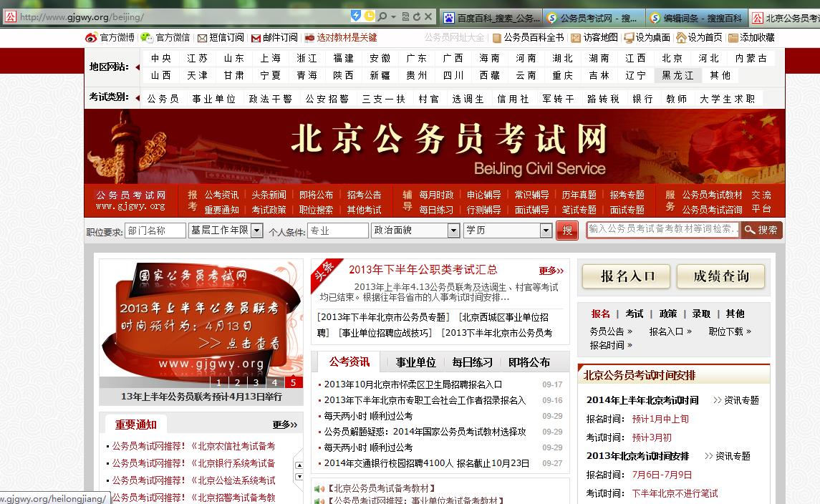Select the 每日练习 news tab

pyautogui.click(x=472, y=362)
